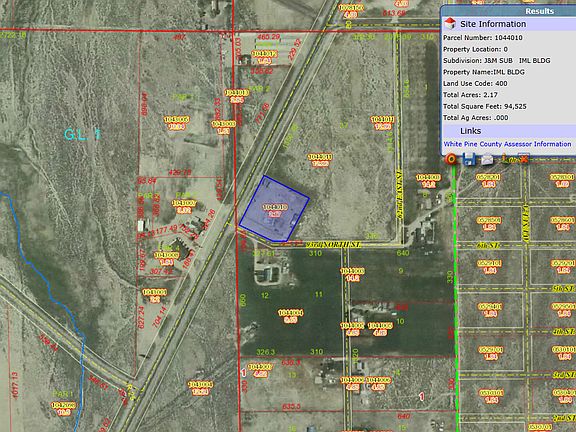Click the G.L. 1 lot label
Screen dimensions: 576x432
coord(82,134)
